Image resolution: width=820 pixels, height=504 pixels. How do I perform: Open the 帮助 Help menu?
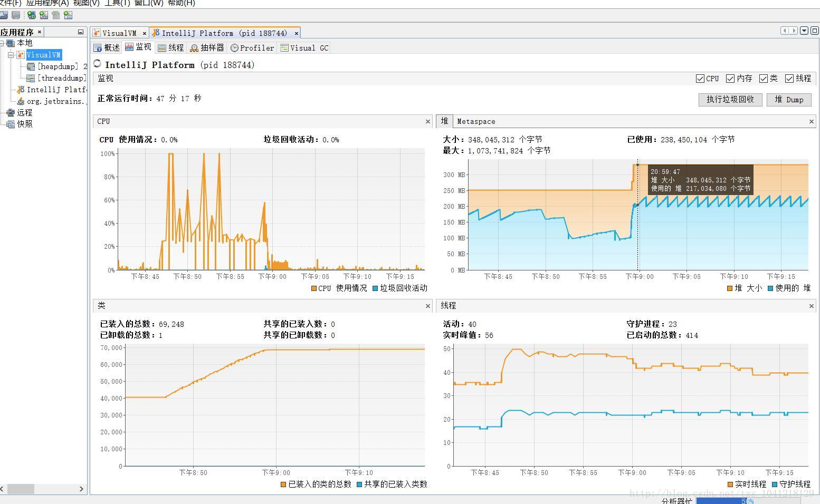pos(182,3)
